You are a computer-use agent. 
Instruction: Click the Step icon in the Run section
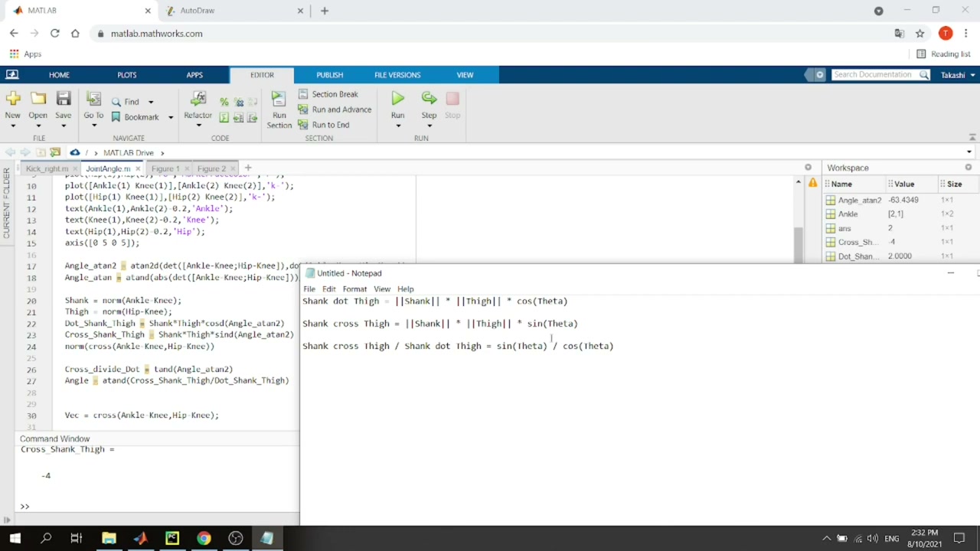[429, 99]
